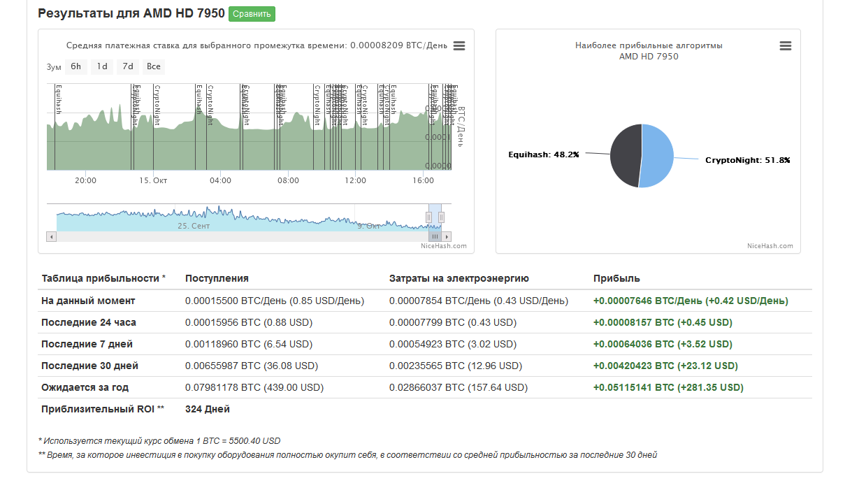Click the navigator scrollbar left arrow

pyautogui.click(x=51, y=236)
